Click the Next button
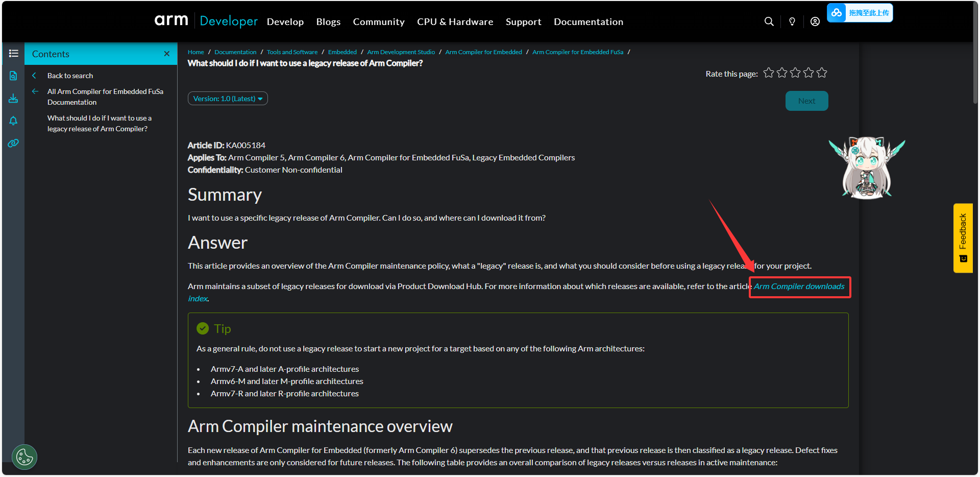The height and width of the screenshot is (477, 980). tap(806, 101)
